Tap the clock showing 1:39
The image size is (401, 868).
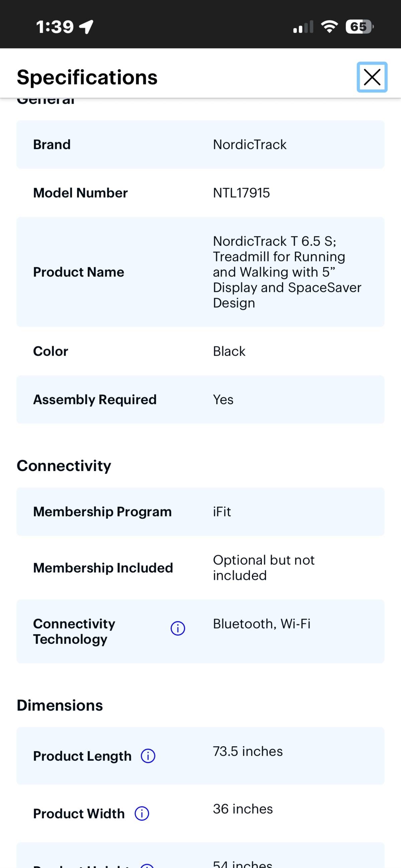55,27
